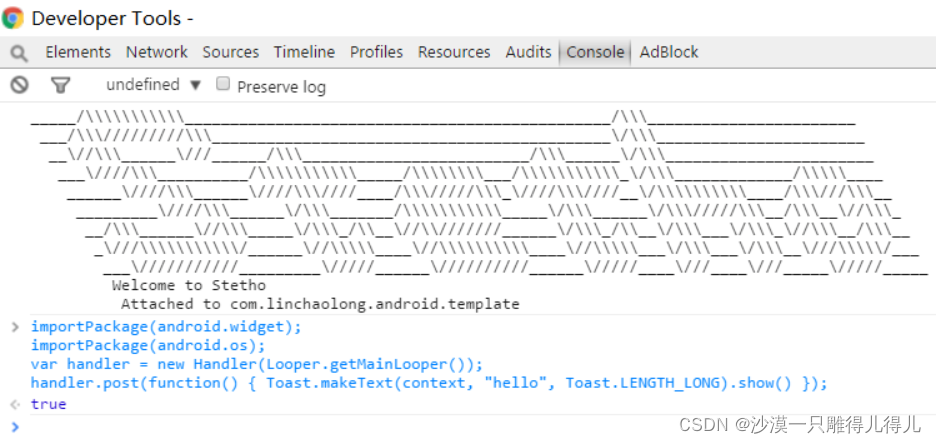
Task: Toggle the console filter funnel icon
Action: [60, 85]
